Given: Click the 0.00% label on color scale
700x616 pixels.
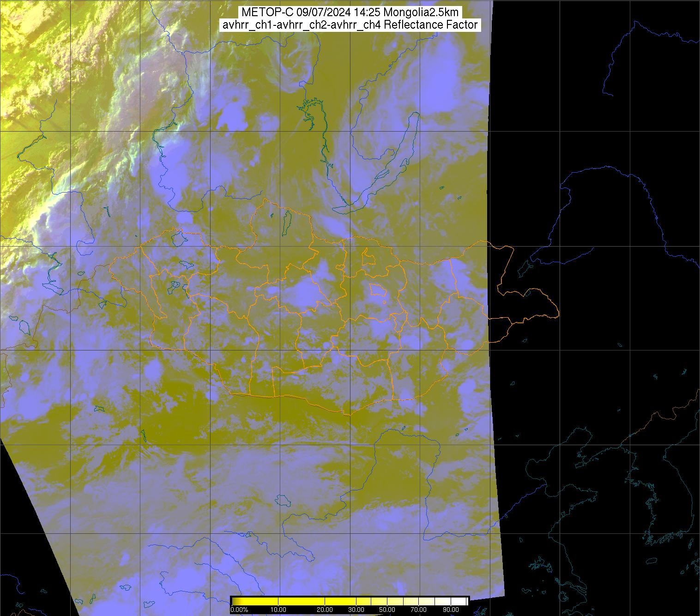Looking at the screenshot, I should 239,610.
